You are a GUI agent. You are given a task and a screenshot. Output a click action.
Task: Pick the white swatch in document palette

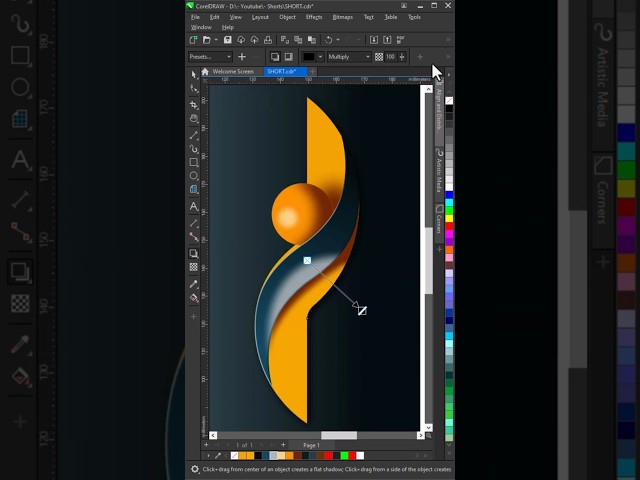[360, 456]
